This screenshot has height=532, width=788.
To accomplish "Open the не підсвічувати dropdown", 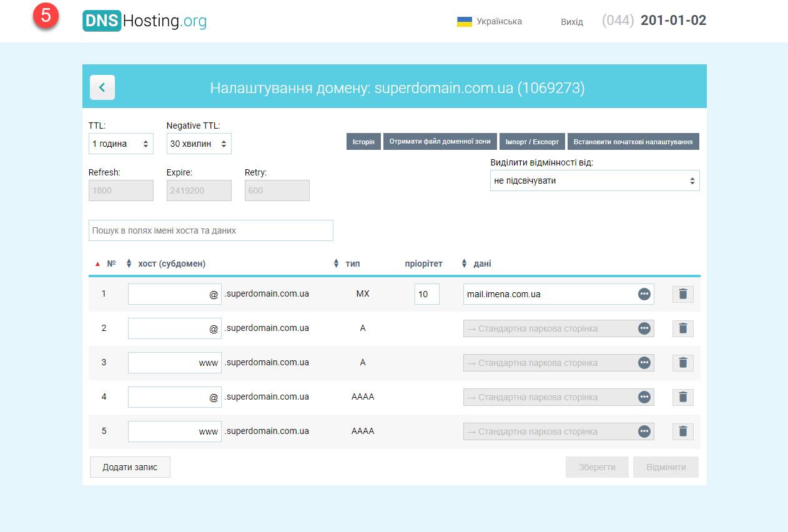I will tap(595, 180).
